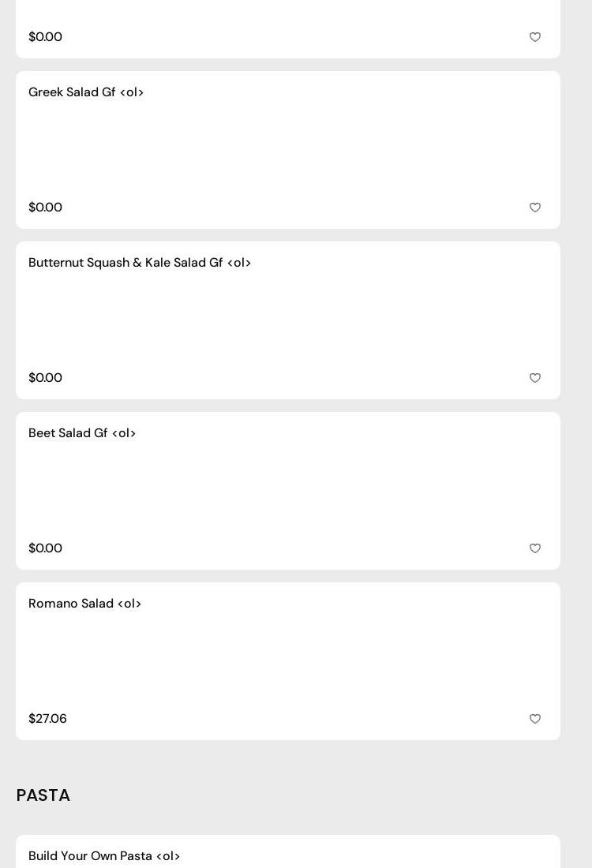Click the $0.00 price under Butternut Squash salad

(x=45, y=378)
